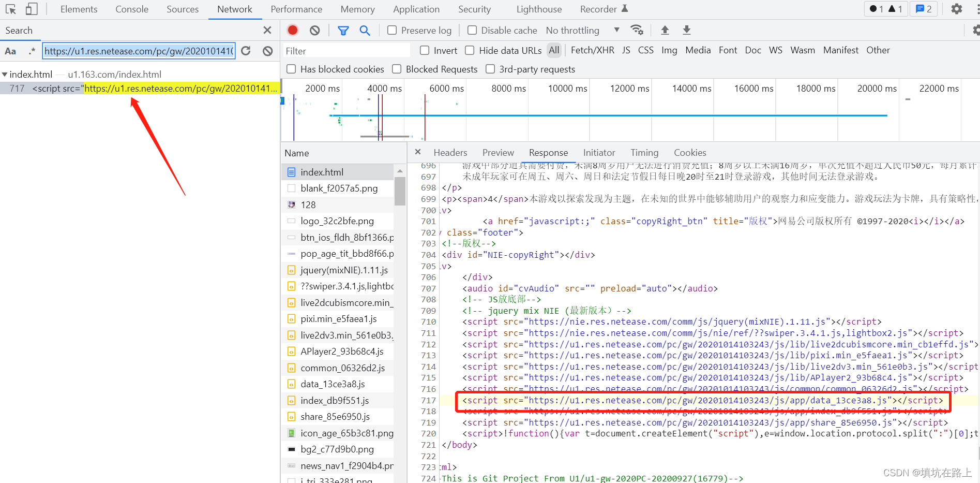Click the request list vertical scrollbar
This screenshot has width=980, height=483.
[x=400, y=192]
